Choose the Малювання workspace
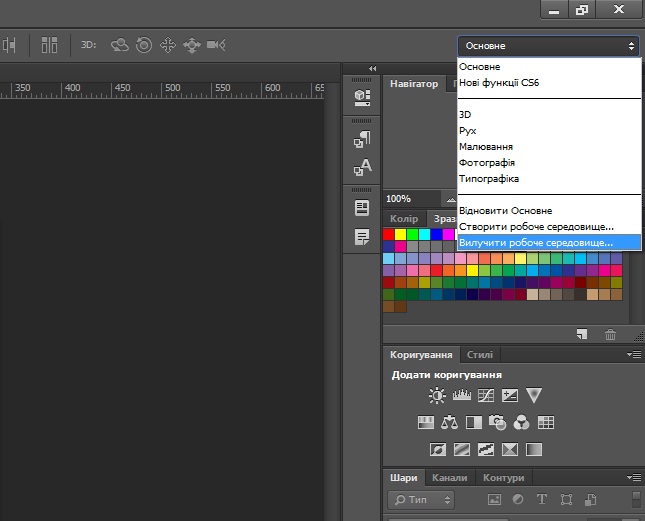Image resolution: width=645 pixels, height=521 pixels. (x=549, y=147)
